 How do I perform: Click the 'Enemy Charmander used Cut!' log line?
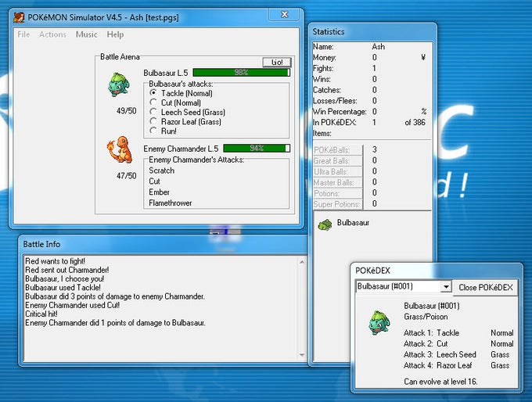pos(72,305)
